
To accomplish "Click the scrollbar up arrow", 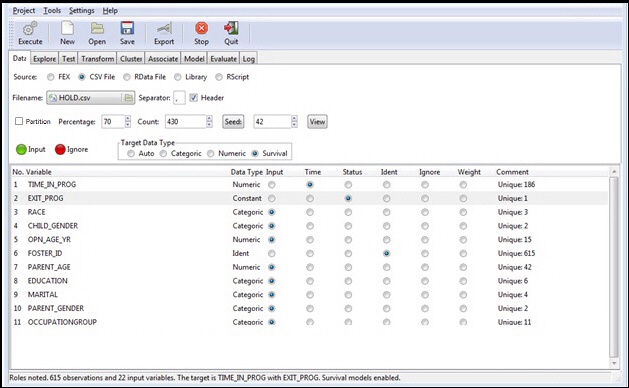I will (614, 171).
